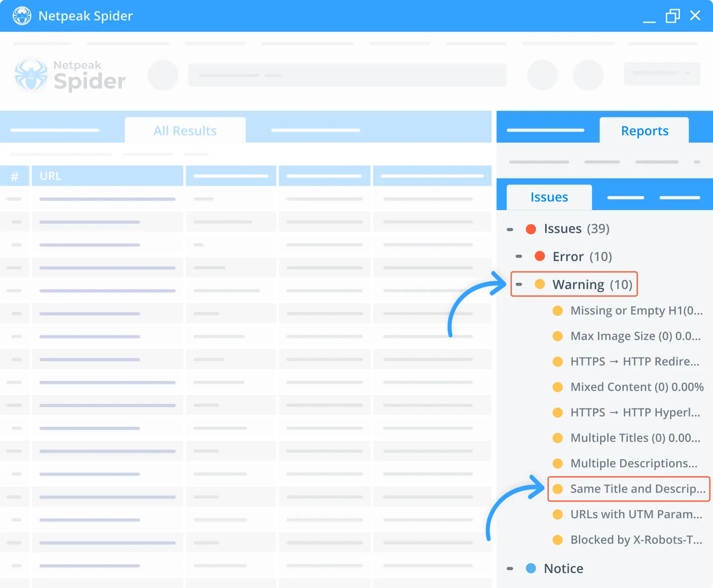Image resolution: width=713 pixels, height=588 pixels.
Task: Click the red dot beside Error (10)
Action: (x=540, y=256)
